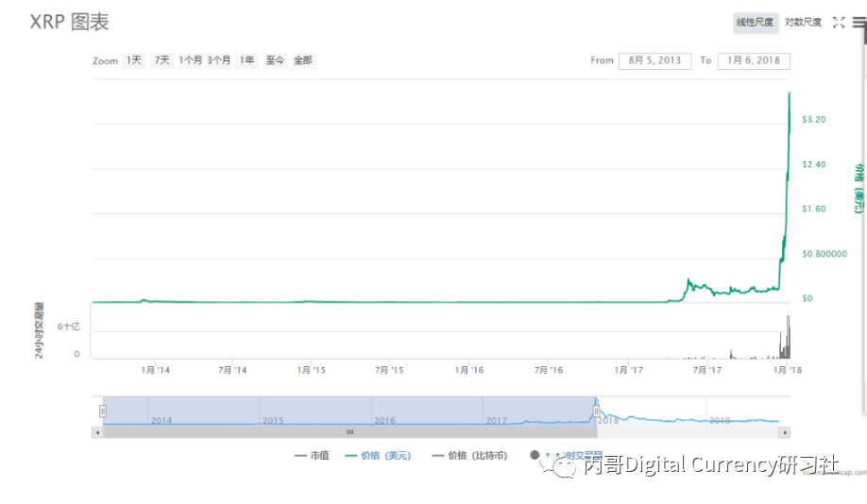Show 全部 time range

pyautogui.click(x=303, y=60)
